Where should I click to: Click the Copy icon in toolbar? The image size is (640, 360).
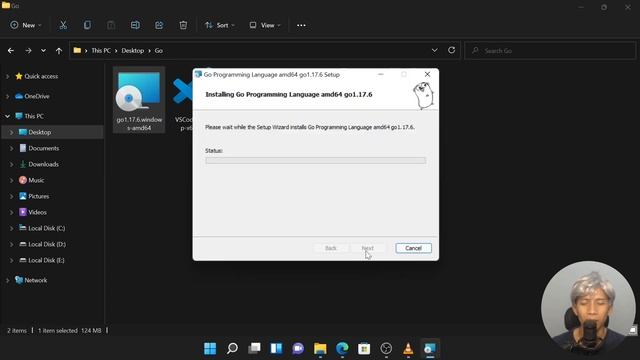click(87, 25)
